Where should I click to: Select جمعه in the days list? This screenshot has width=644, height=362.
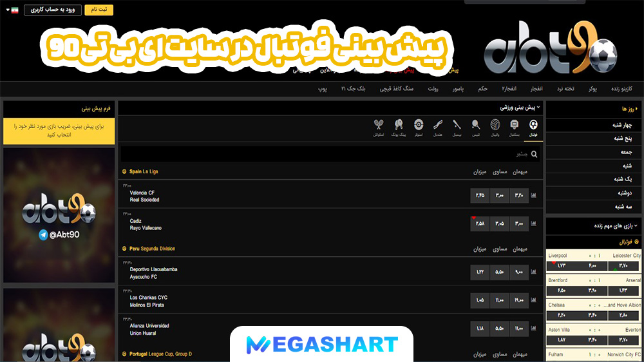[x=593, y=152]
